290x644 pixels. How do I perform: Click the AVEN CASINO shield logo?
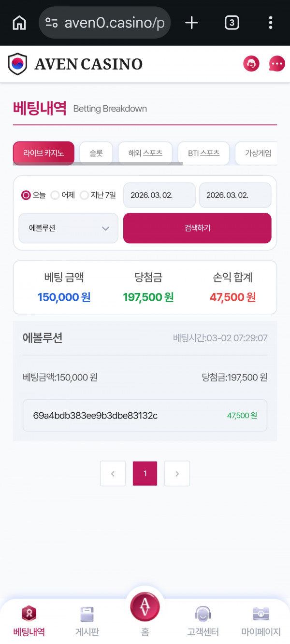pyautogui.click(x=18, y=63)
